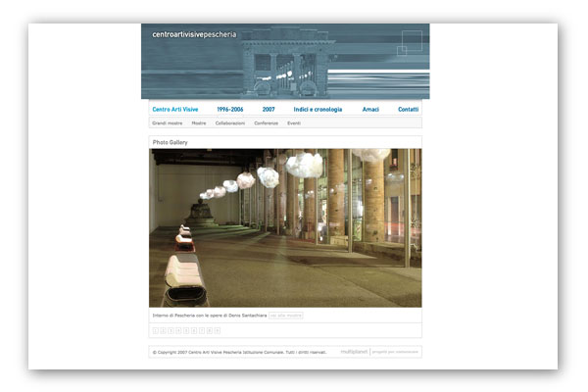Viewport: 588px width, 392px height.
Task: Open the Centro Arti Visive menu
Action: 172,110
